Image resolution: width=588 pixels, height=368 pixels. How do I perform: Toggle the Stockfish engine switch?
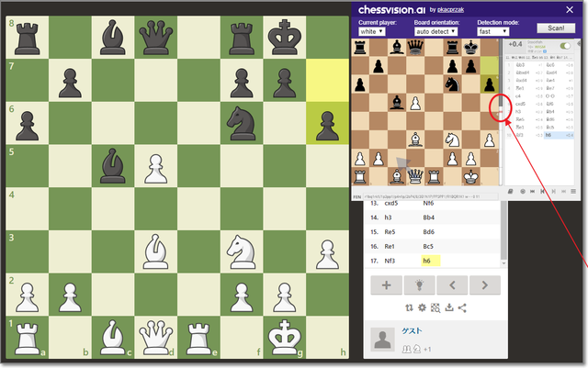tap(565, 45)
